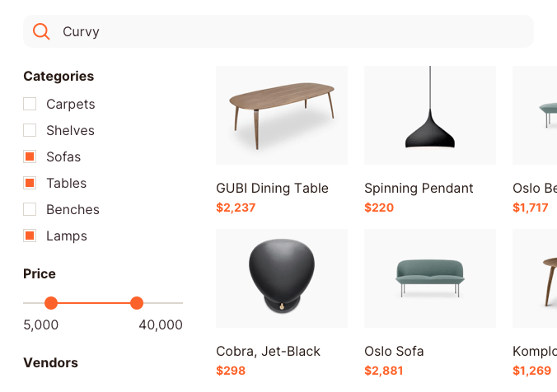Screen dimensions: 557x392
Task: Uncheck the Sofas category filter
Action: 30,157
